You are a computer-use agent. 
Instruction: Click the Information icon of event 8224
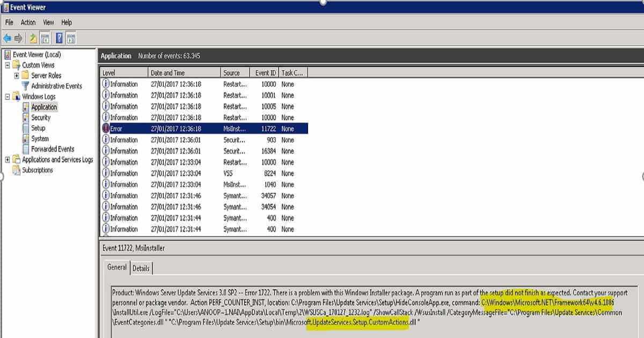coord(106,173)
